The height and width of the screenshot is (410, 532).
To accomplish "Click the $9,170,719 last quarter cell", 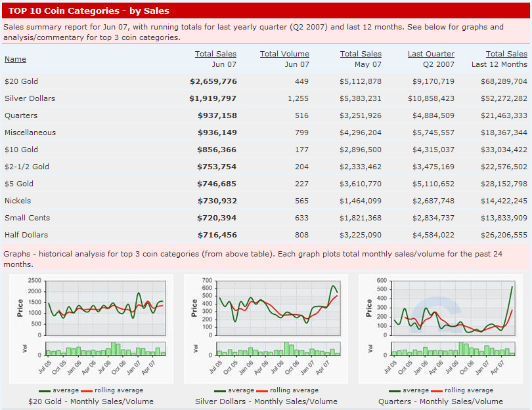I will (x=433, y=81).
